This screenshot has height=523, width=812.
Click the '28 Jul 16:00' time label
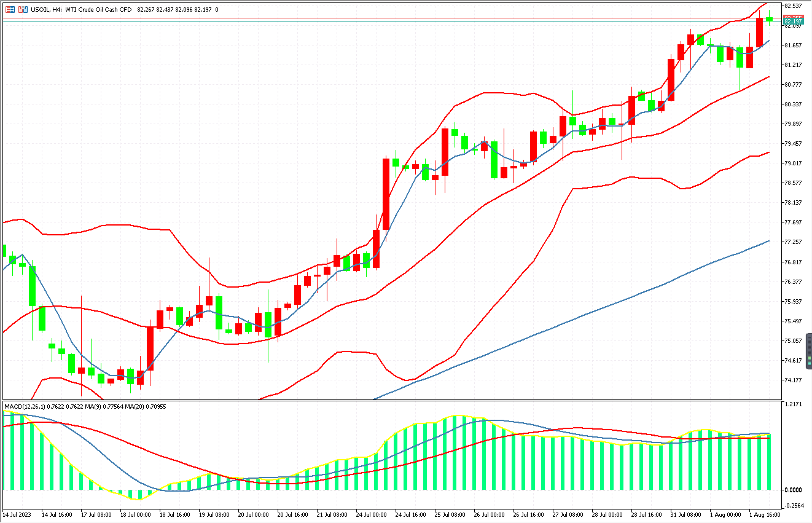tap(647, 514)
